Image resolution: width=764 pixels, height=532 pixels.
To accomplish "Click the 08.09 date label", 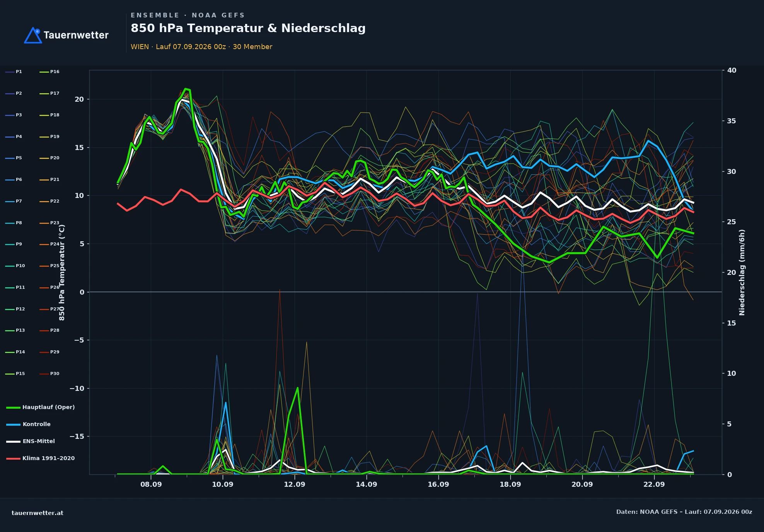I will click(151, 485).
